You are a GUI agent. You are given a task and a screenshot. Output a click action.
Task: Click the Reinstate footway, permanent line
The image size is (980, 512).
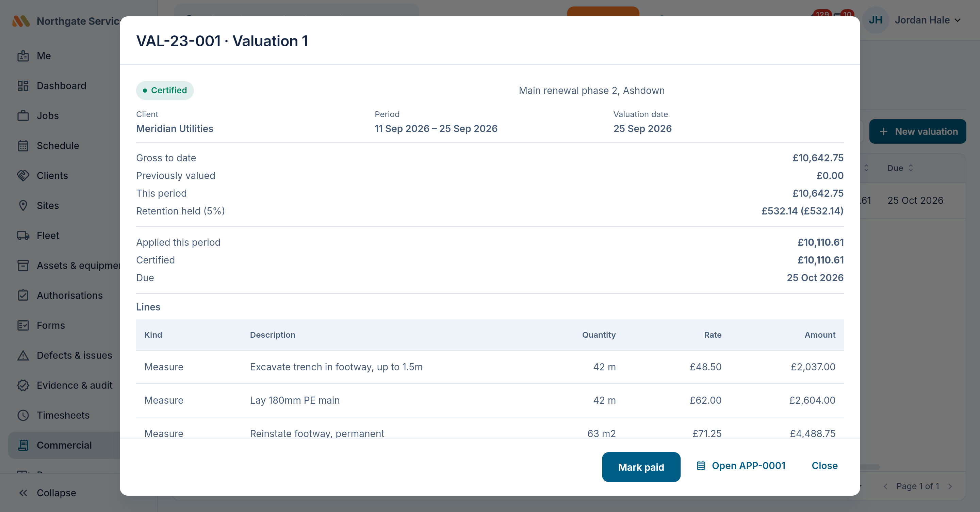490,428
